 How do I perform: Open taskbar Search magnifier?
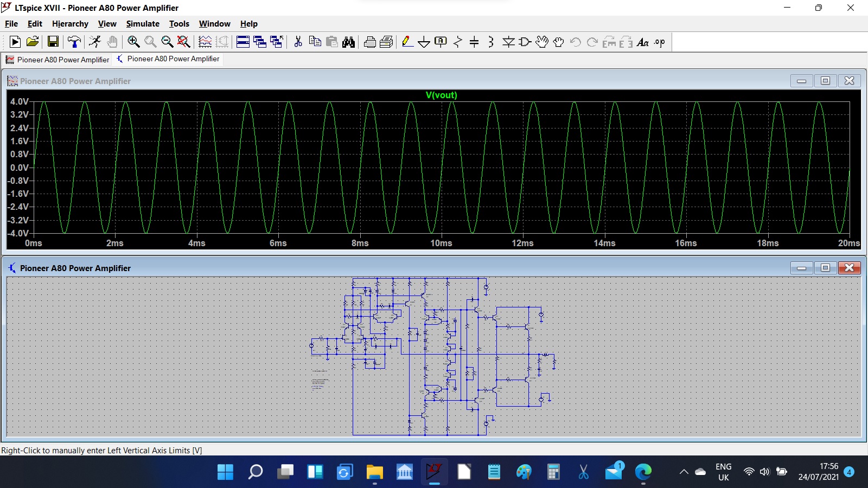pos(255,472)
